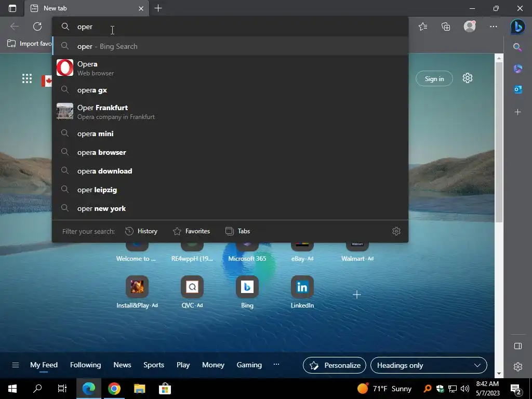Click the Sign in button
Image resolution: width=532 pixels, height=399 pixels.
point(434,79)
